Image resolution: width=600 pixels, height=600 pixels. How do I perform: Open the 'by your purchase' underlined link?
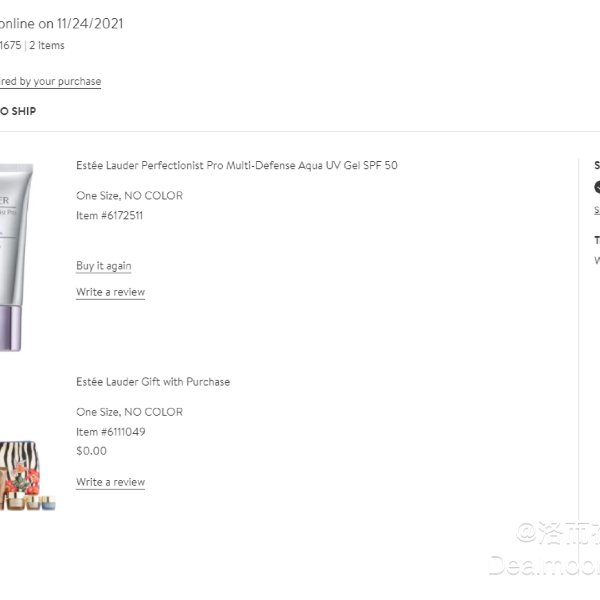click(51, 82)
